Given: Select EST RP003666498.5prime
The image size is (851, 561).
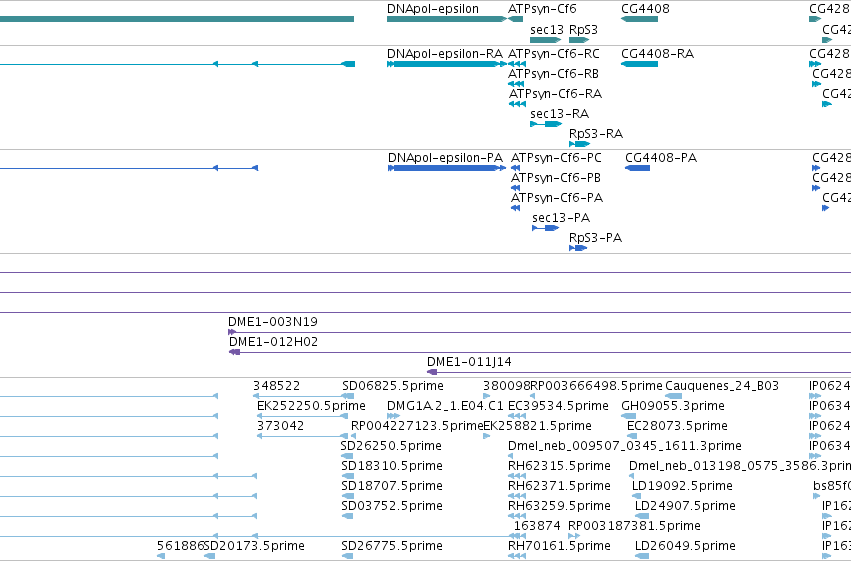Looking at the screenshot, I should (596, 386).
